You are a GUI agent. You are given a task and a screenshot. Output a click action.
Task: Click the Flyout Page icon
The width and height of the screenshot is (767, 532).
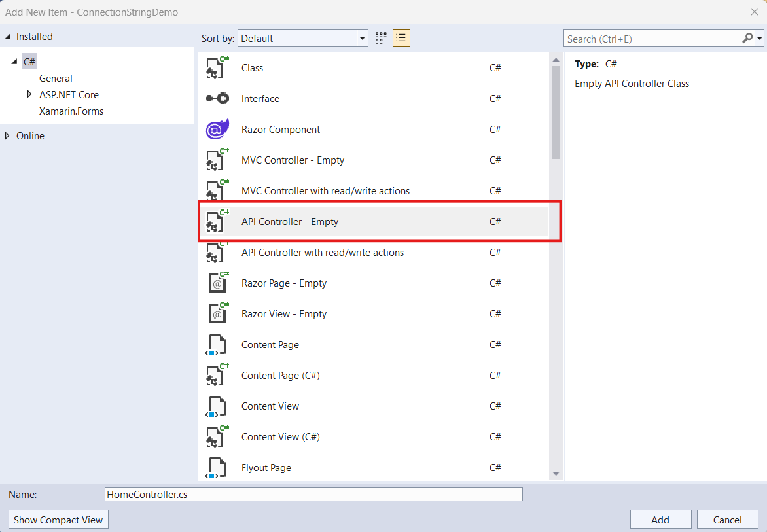pos(215,467)
